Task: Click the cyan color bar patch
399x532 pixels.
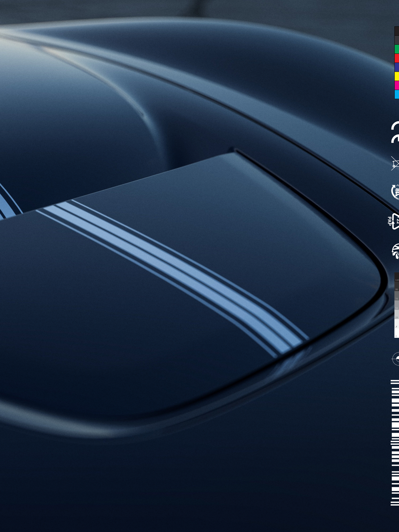Action: pos(397,94)
